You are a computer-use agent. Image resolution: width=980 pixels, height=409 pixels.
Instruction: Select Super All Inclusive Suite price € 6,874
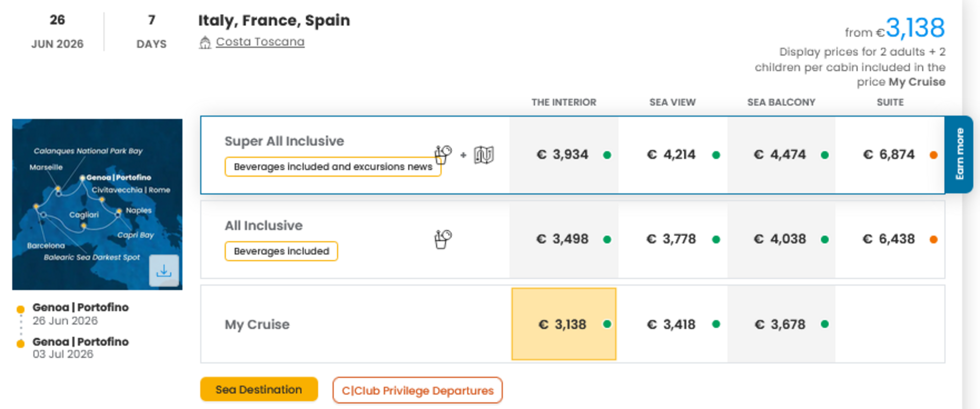(889, 155)
